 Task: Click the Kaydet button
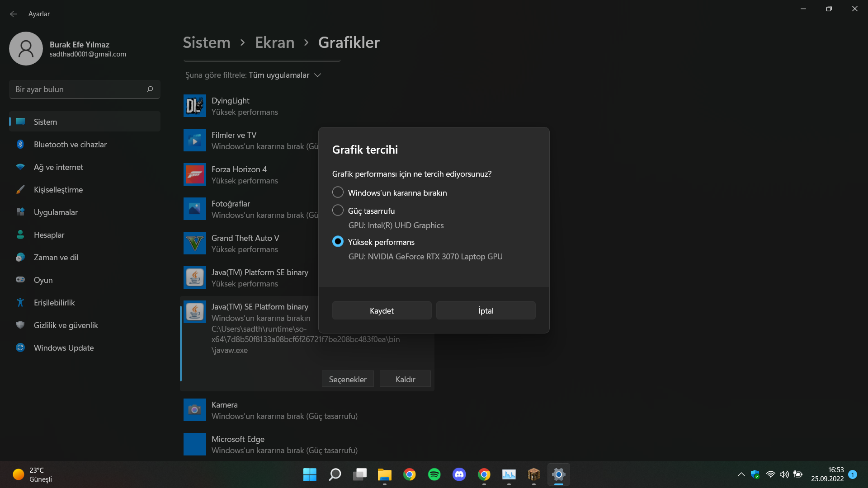382,311
